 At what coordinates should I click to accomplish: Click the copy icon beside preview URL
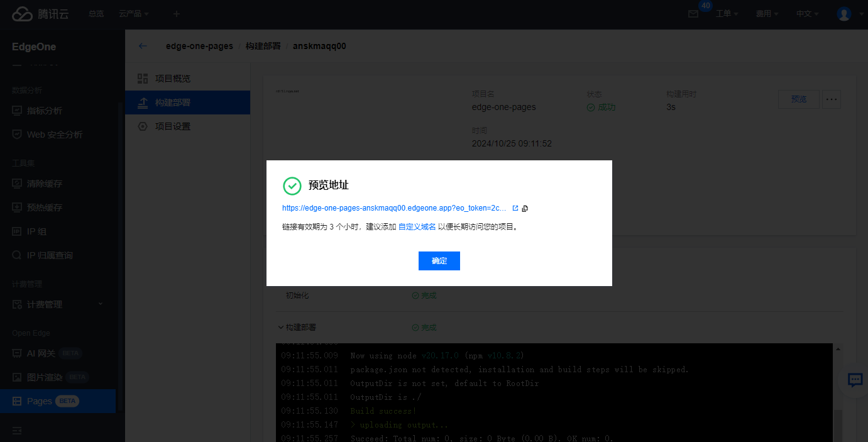click(x=525, y=209)
